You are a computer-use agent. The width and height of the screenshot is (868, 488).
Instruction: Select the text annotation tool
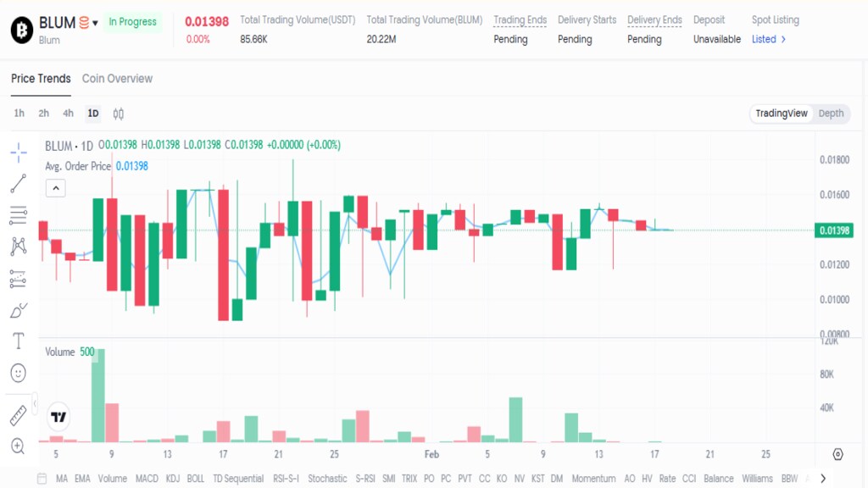pyautogui.click(x=19, y=341)
